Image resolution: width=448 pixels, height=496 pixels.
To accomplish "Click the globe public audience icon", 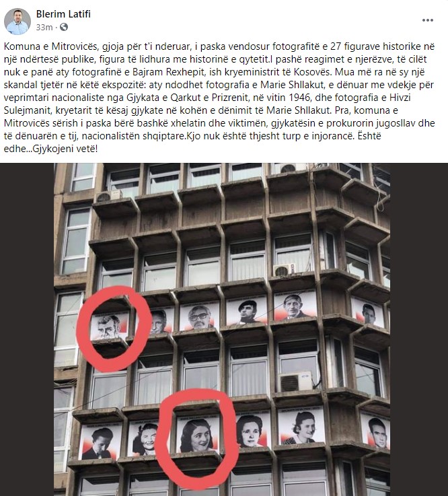I will 64,27.
